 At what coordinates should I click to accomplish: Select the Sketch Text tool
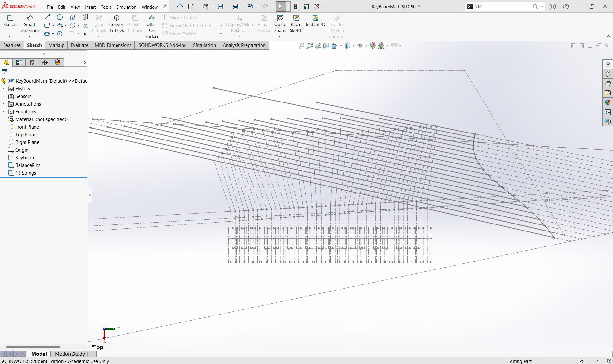[x=85, y=26]
